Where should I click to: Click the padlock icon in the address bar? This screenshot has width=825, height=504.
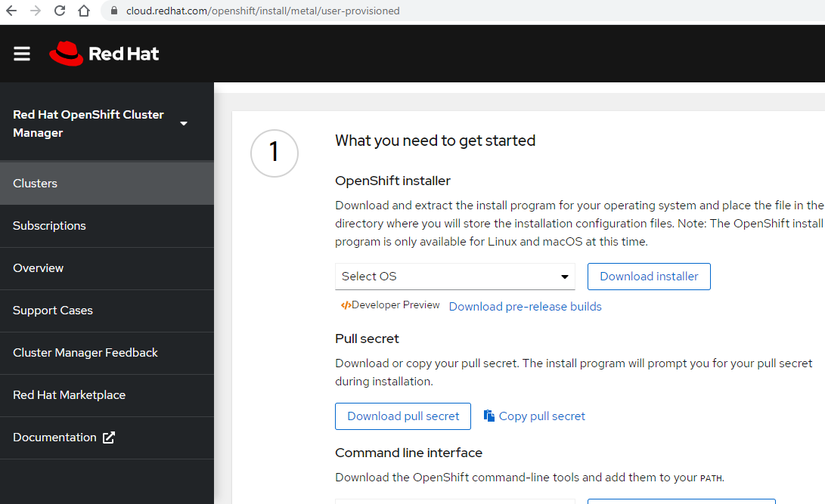(x=113, y=11)
